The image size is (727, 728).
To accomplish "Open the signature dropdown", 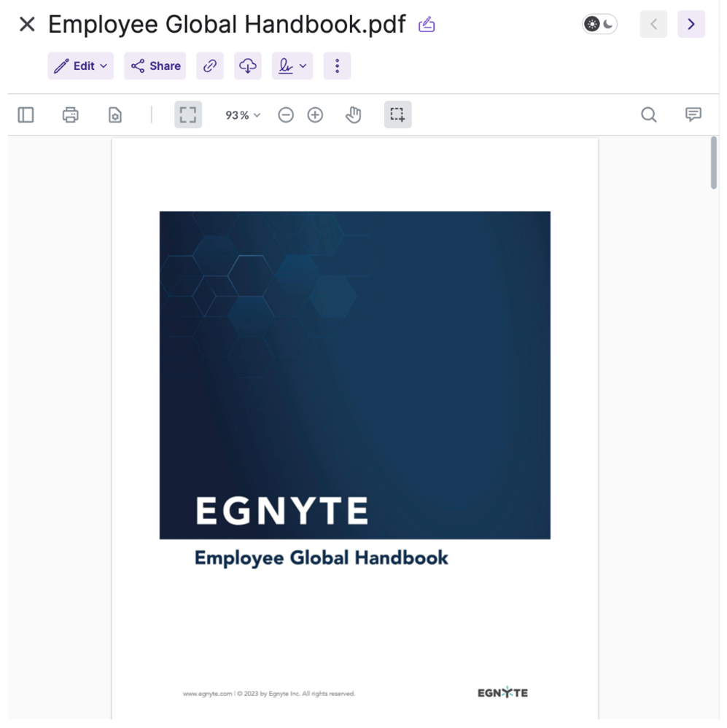I will pyautogui.click(x=292, y=66).
